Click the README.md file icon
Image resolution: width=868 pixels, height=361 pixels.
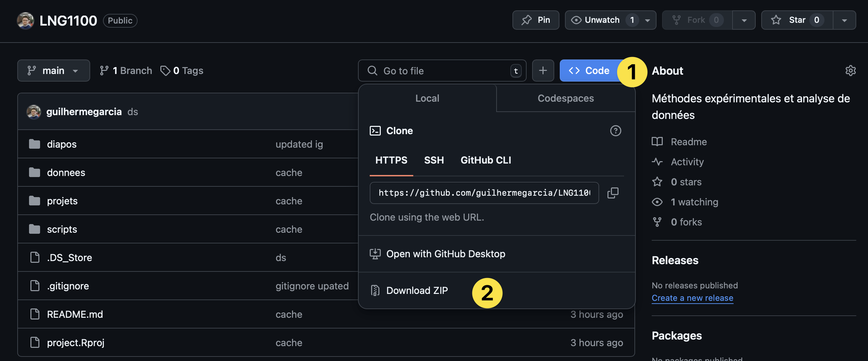pyautogui.click(x=35, y=314)
